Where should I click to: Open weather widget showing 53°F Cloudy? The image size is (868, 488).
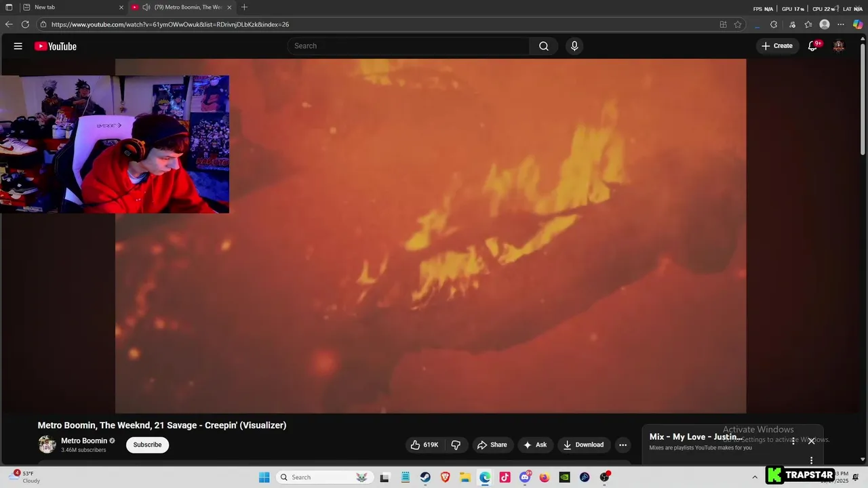click(26, 477)
